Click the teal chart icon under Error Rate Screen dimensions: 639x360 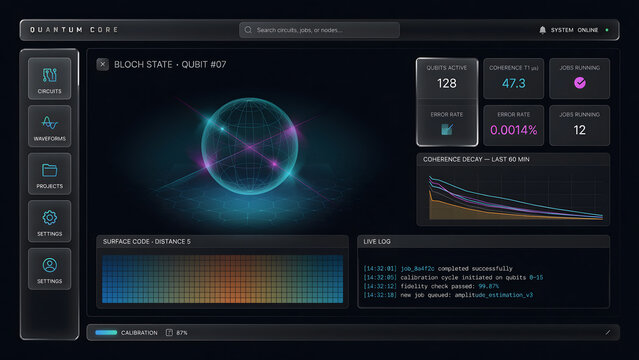pos(447,130)
